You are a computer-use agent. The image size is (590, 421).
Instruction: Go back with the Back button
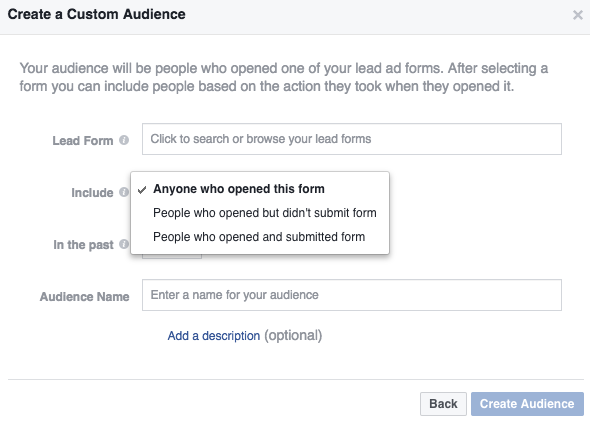click(443, 404)
